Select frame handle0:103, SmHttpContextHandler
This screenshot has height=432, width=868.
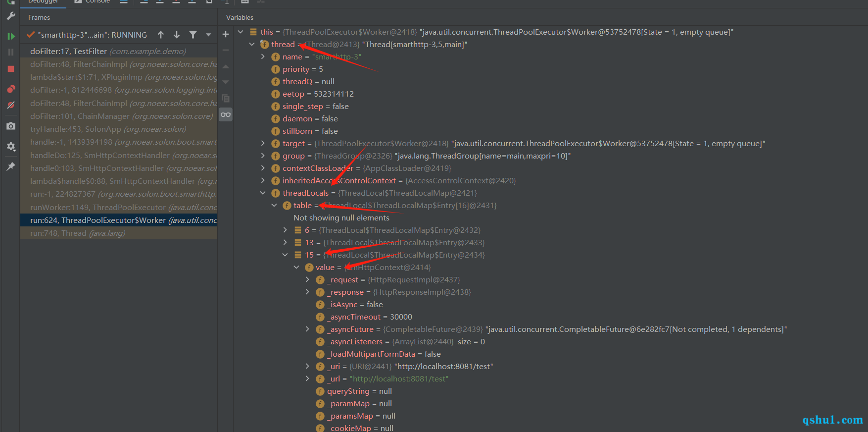coord(119,168)
